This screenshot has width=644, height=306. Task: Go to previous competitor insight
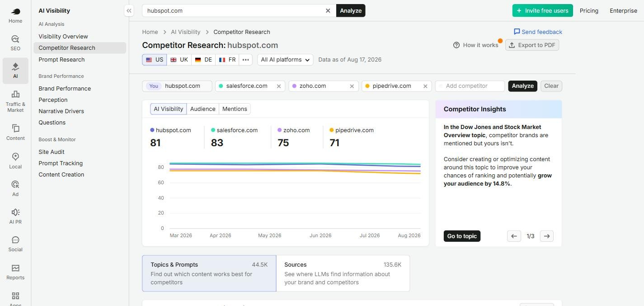[514, 236]
